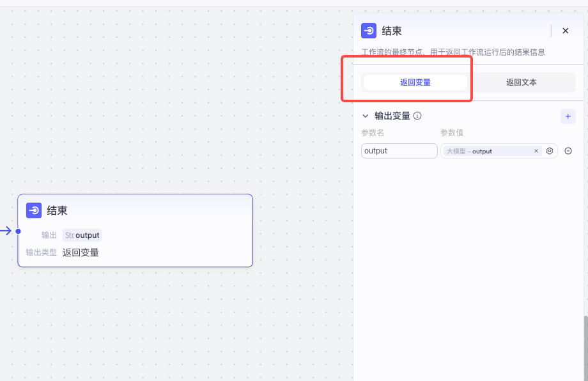
Task: Close the 结束 configuration panel
Action: (x=565, y=31)
